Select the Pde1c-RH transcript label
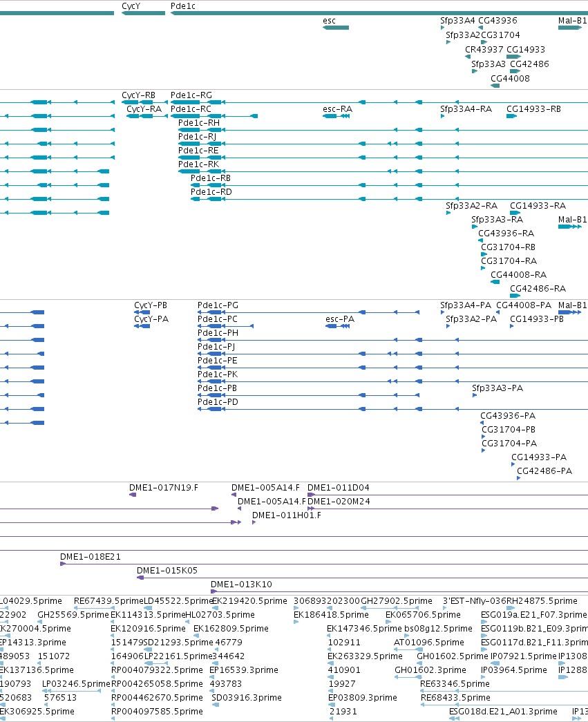 [x=199, y=122]
